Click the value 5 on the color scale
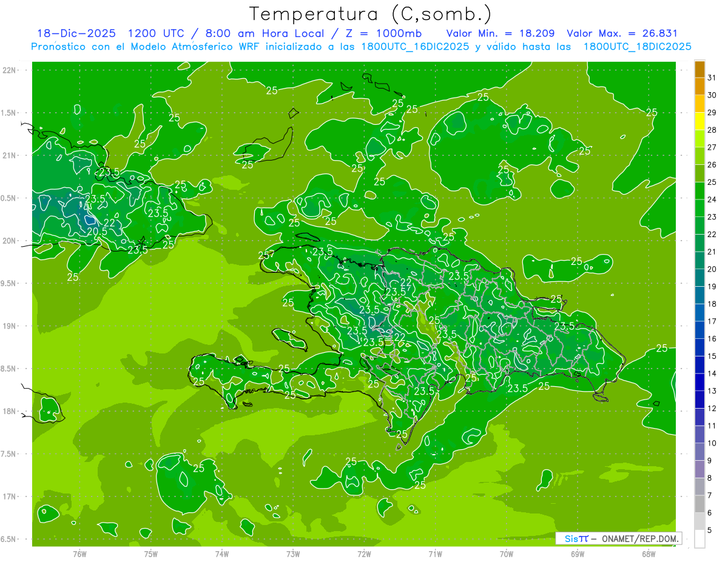The width and height of the screenshot is (728, 562). [710, 530]
